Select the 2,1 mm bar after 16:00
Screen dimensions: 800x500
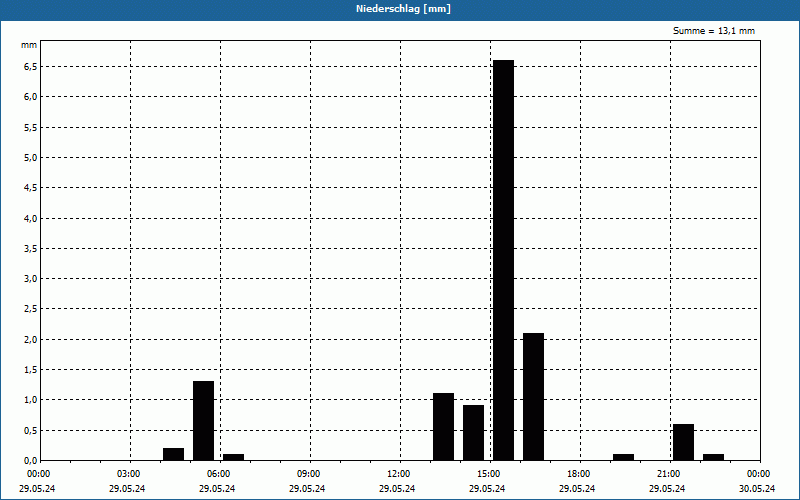533,396
